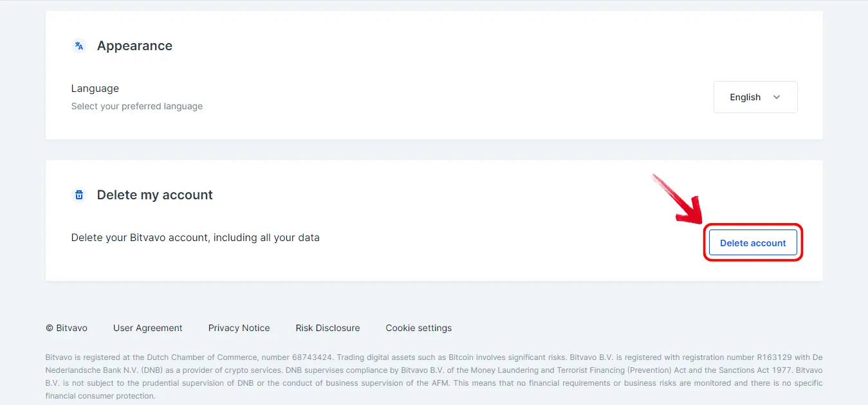
Task: Click the Delete your Bitvavo account description
Action: 196,238
